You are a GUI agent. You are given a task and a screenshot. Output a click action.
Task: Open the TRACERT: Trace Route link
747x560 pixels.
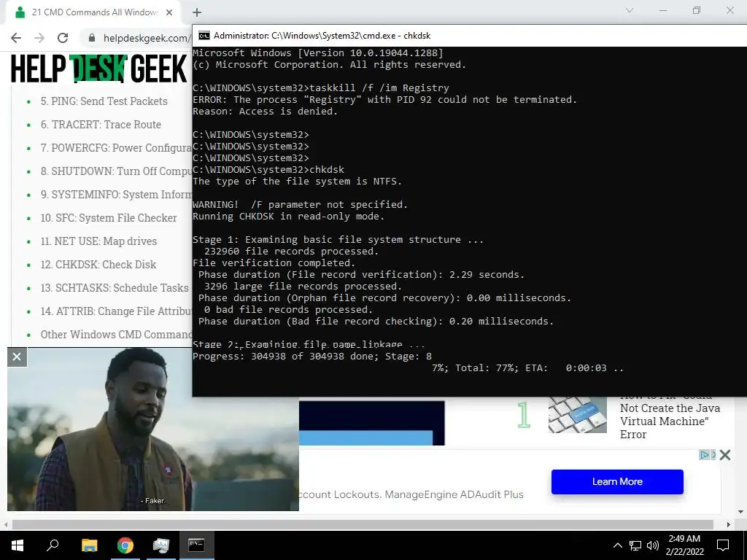pyautogui.click(x=101, y=124)
